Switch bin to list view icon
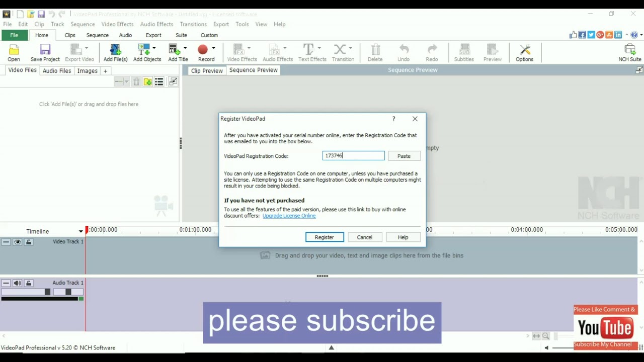The width and height of the screenshot is (644, 362). tap(159, 81)
